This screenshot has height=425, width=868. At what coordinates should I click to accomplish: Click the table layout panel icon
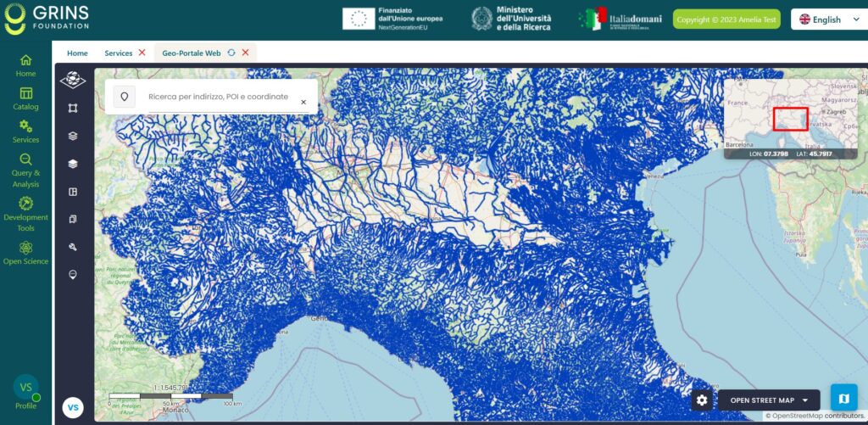click(x=73, y=192)
